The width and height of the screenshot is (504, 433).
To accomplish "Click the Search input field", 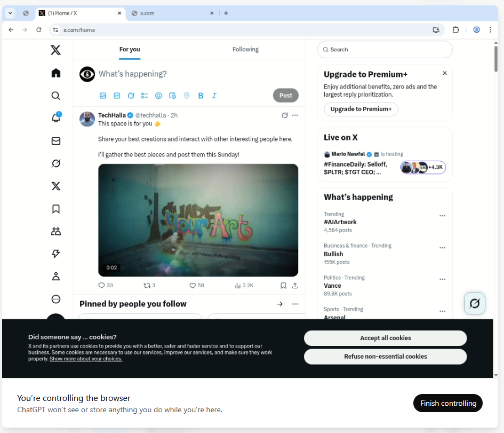I will click(x=385, y=50).
